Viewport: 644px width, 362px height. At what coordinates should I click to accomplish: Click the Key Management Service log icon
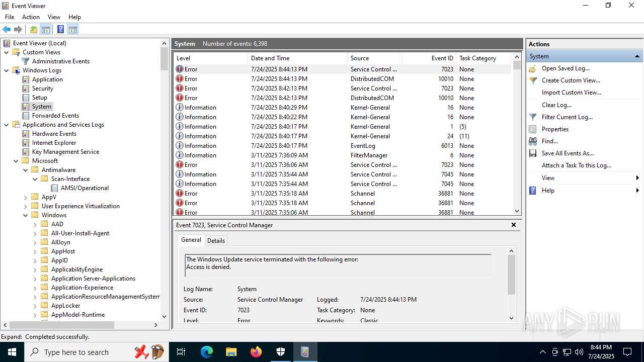(26, 152)
